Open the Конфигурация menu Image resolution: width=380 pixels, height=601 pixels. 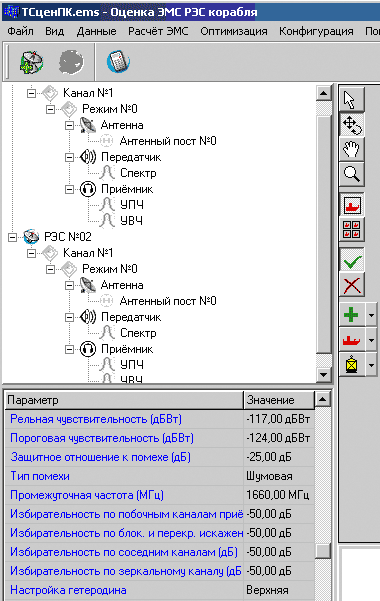[x=316, y=31]
